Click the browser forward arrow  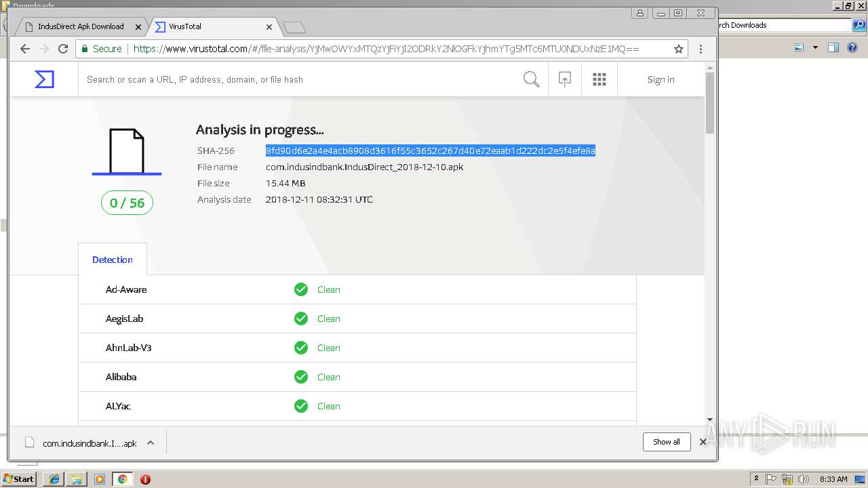pos(44,49)
